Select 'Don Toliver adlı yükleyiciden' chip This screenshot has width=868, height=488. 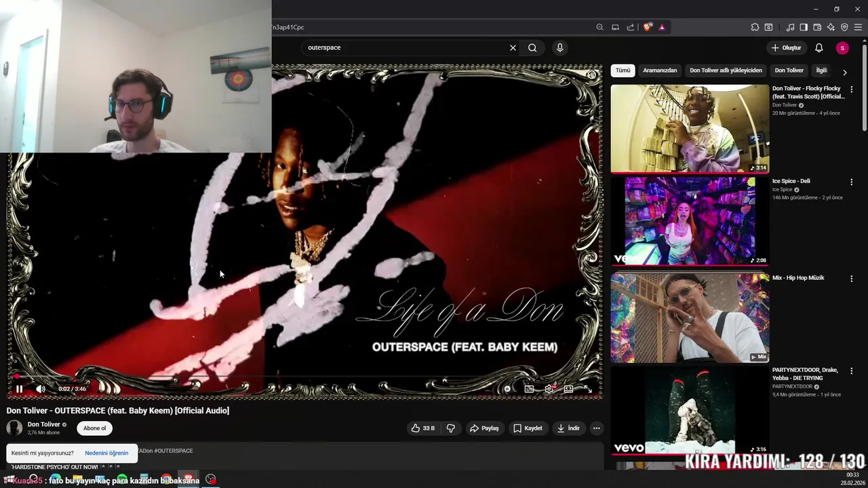726,70
